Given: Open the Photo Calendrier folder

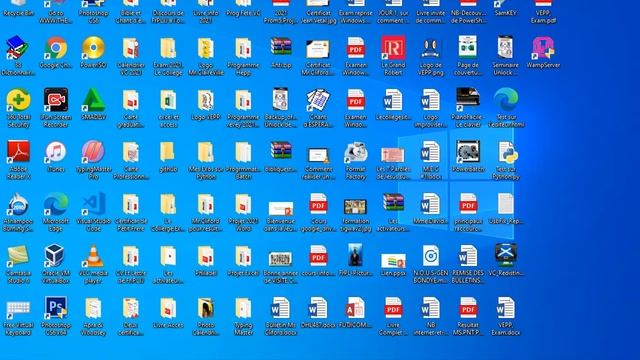Looking at the screenshot, I should click(206, 308).
